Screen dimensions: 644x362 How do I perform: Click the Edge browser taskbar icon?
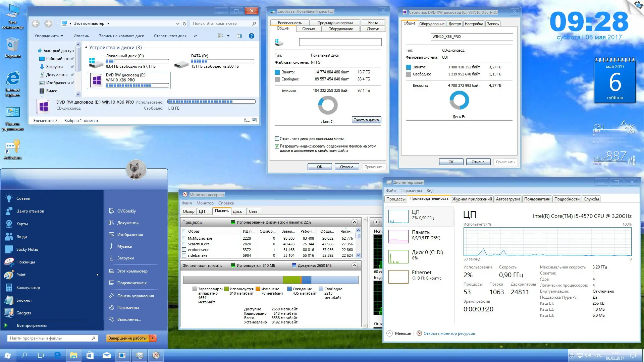tap(57, 355)
